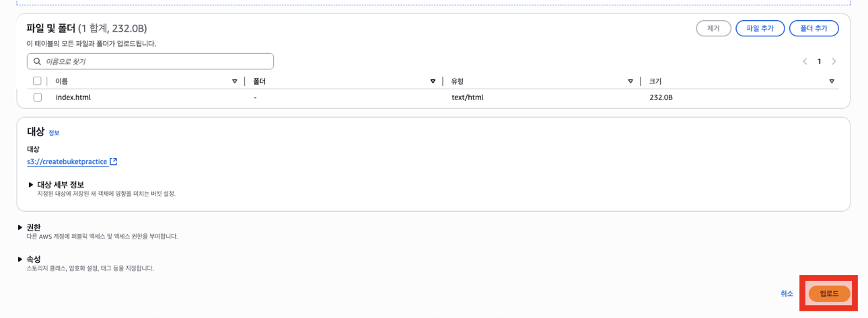Sort by 폴더 column arrow

(x=433, y=81)
